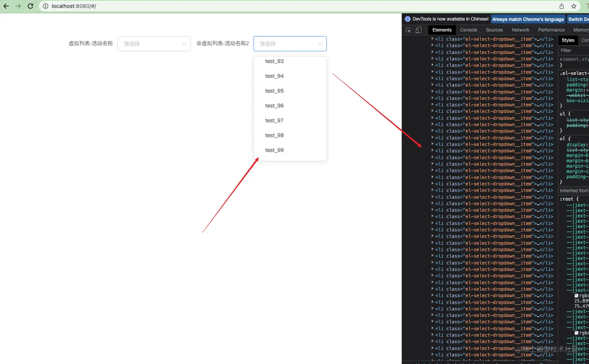Toggle DevTools device toolbar icon
Screen dimensions: 589x364
pos(418,30)
